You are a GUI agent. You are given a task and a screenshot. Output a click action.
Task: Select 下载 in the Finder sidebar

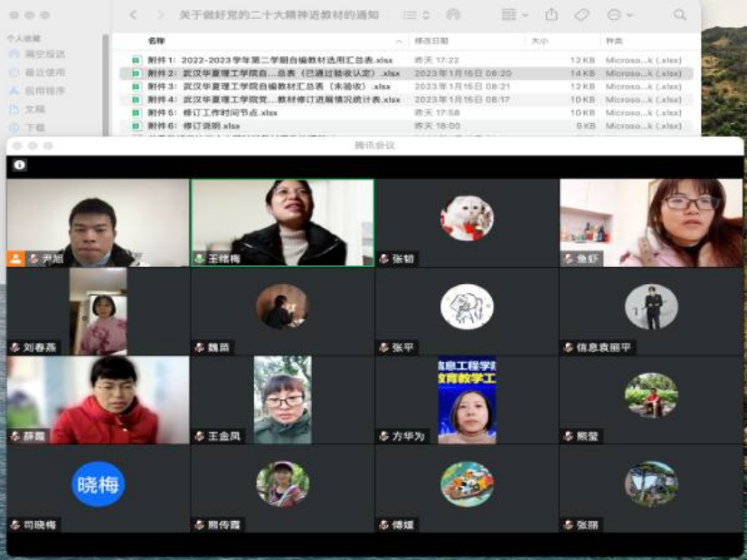click(34, 128)
